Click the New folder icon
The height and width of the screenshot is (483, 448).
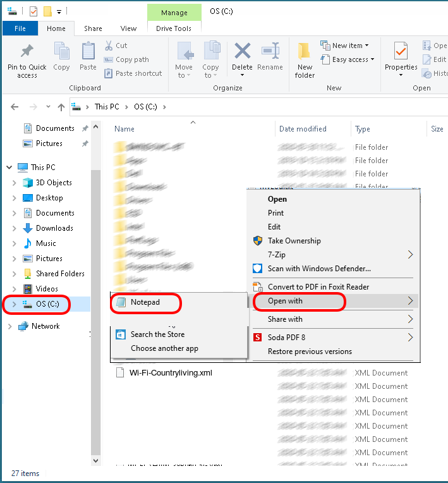(304, 51)
